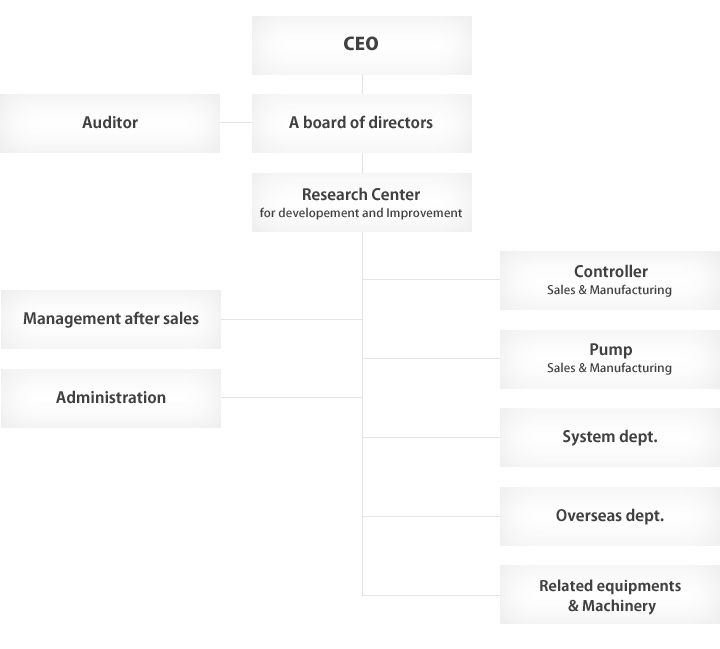The image size is (720, 649).
Task: Select the Controller heading
Action: 611,271
